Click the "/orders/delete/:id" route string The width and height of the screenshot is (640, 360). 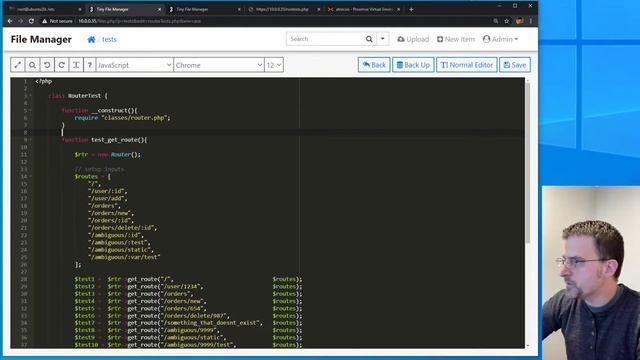point(122,228)
